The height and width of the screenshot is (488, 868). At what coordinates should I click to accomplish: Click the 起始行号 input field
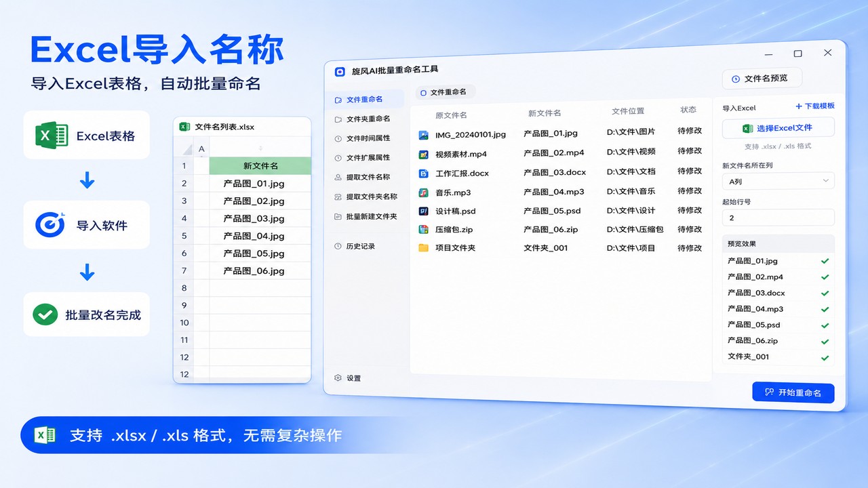click(778, 218)
